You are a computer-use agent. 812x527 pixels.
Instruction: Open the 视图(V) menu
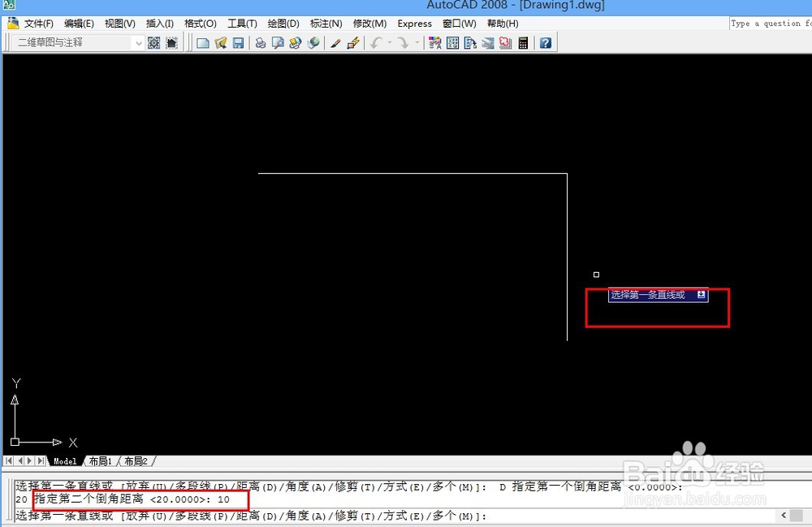[119, 24]
